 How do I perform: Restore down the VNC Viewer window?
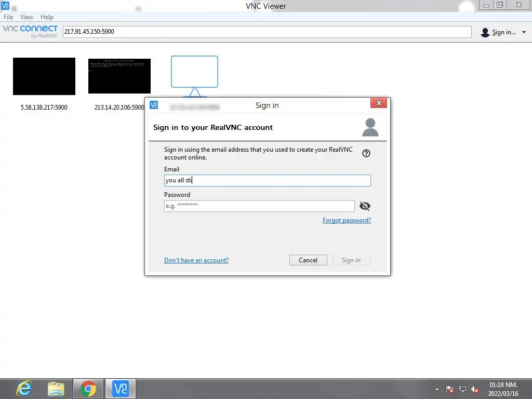(499, 5)
